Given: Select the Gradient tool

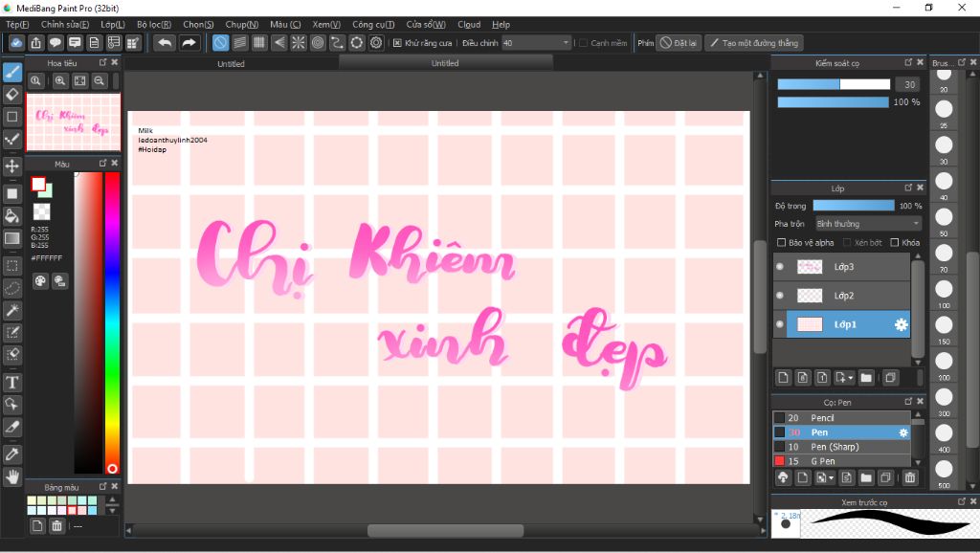Looking at the screenshot, I should tap(12, 238).
